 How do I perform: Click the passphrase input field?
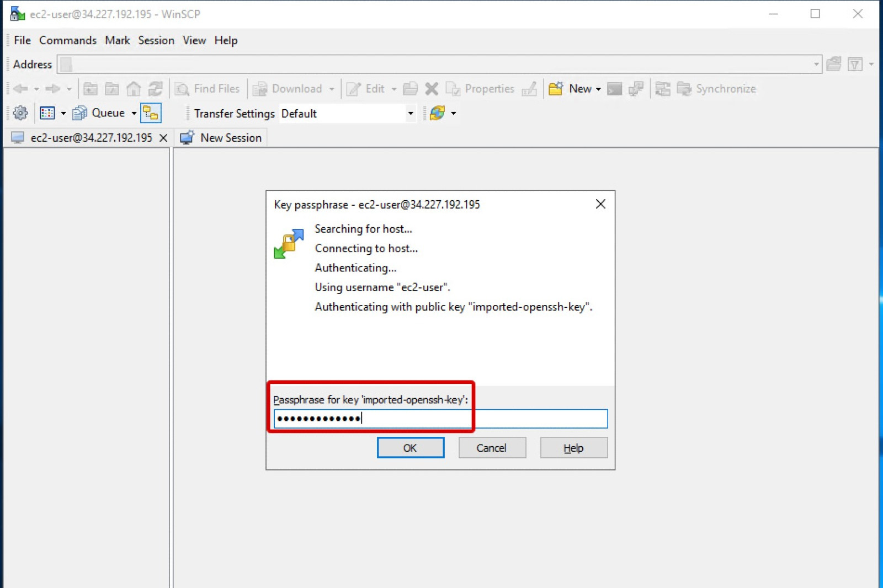click(440, 419)
